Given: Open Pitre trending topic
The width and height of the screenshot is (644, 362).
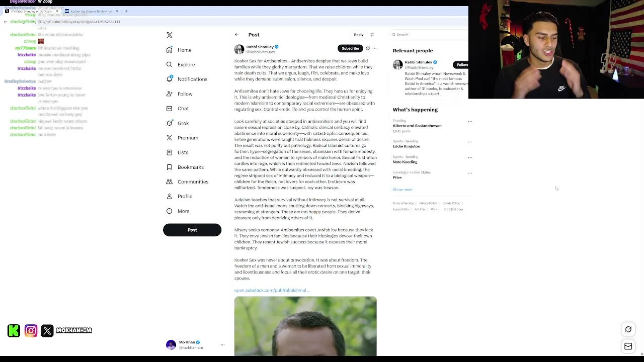Looking at the screenshot, I should [x=397, y=177].
